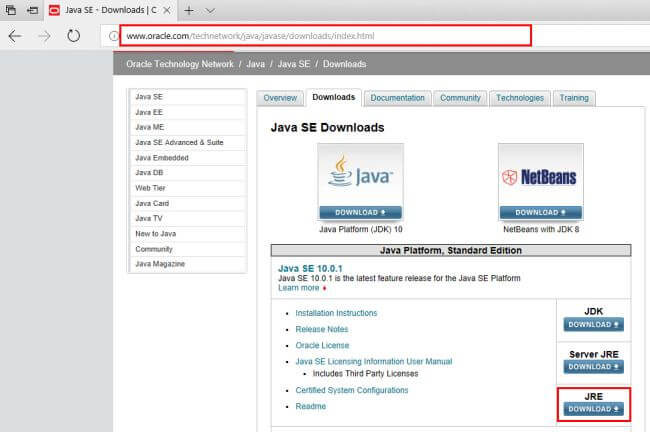Click Download under the NetBeans logo

click(541, 213)
